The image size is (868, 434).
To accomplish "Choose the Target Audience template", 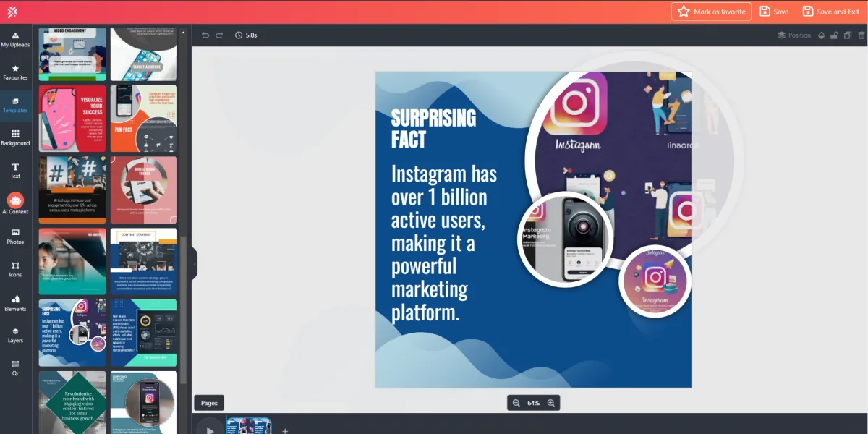I will 144,54.
